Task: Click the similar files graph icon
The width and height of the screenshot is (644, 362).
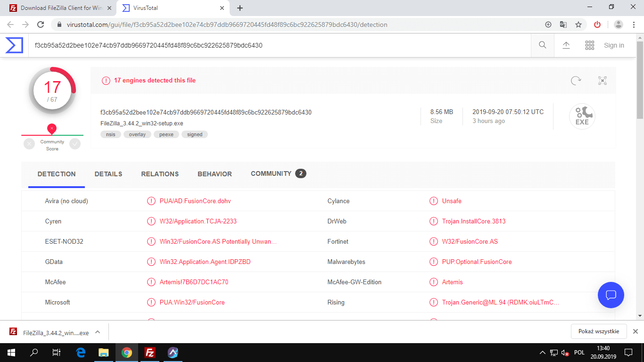Action: 603,81
